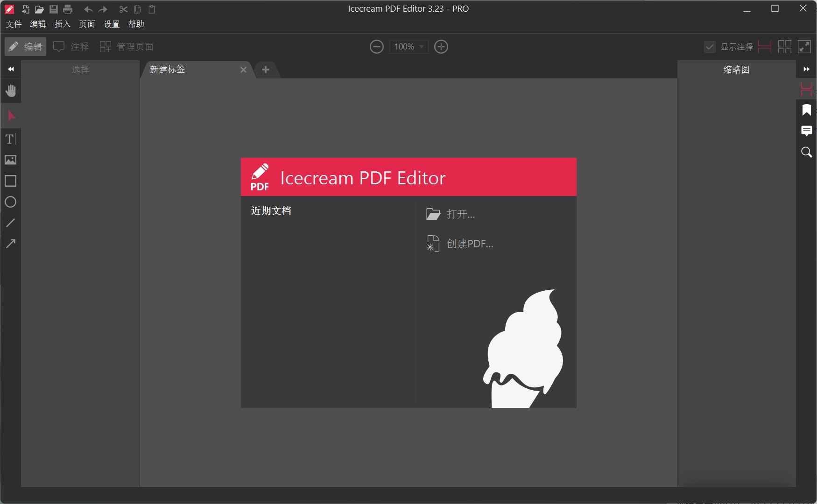Open the Bookmarks panel

806,110
